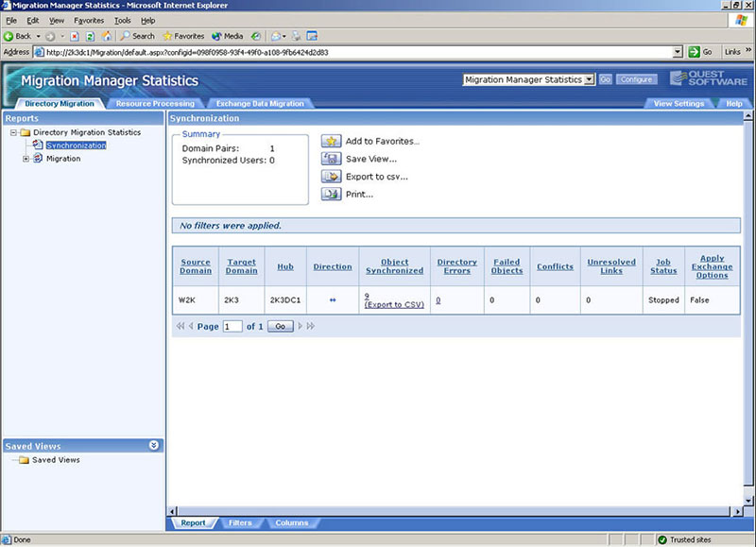Open Favorites star toolbar button

click(x=183, y=36)
